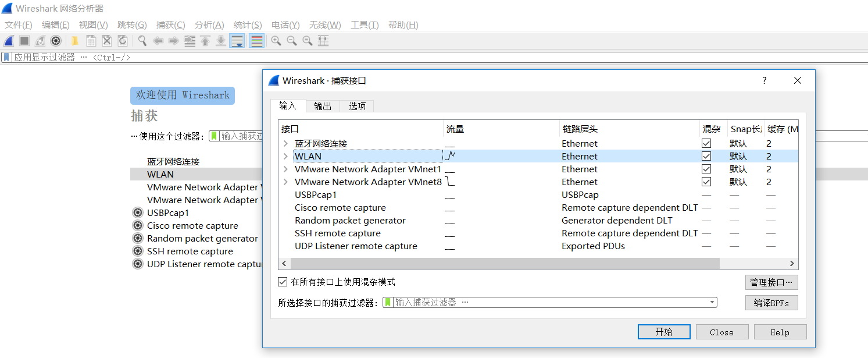Click the find packet magnifier icon
The image size is (868, 358).
pyautogui.click(x=142, y=41)
